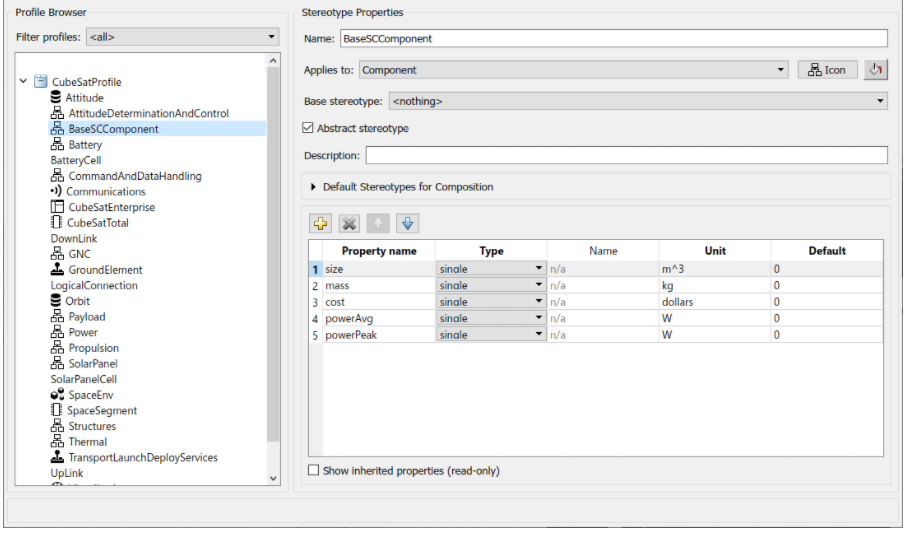Screen dimensions: 911x533
Task: Expand Default Stereotypes for Composition section
Action: (313, 187)
